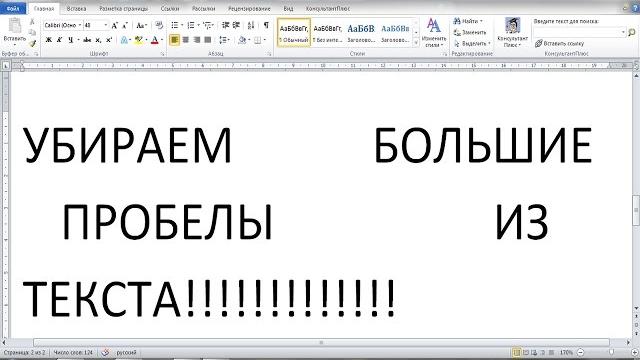Screen dimensions: 640x360
Task: Click the zoom out minus button
Action: pos(581,352)
